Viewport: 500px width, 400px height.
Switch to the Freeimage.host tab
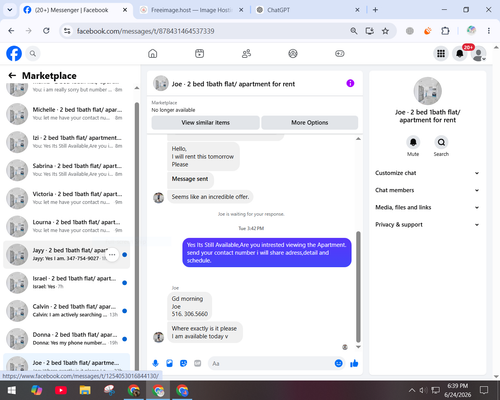click(191, 10)
